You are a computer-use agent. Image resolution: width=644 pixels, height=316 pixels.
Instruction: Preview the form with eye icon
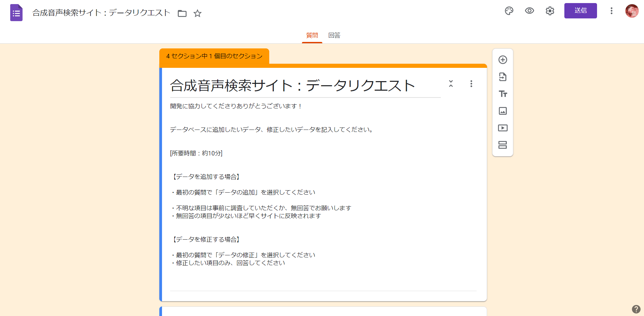[529, 11]
